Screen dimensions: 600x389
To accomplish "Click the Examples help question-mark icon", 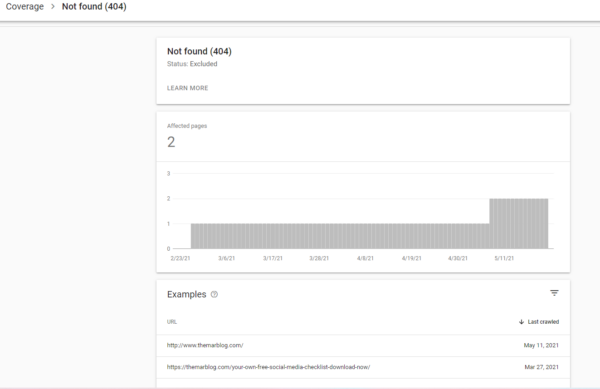I will 214,295.
